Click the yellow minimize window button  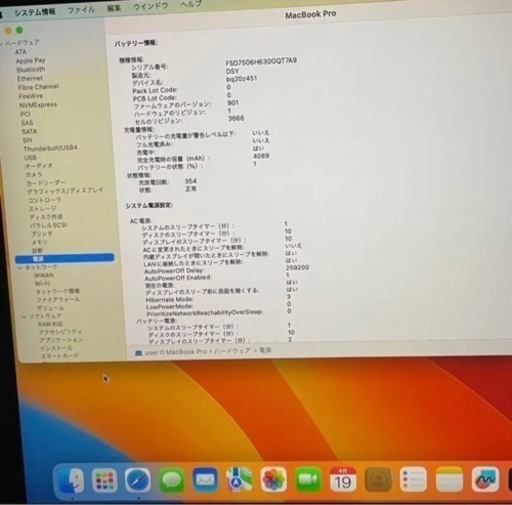[x=8, y=31]
